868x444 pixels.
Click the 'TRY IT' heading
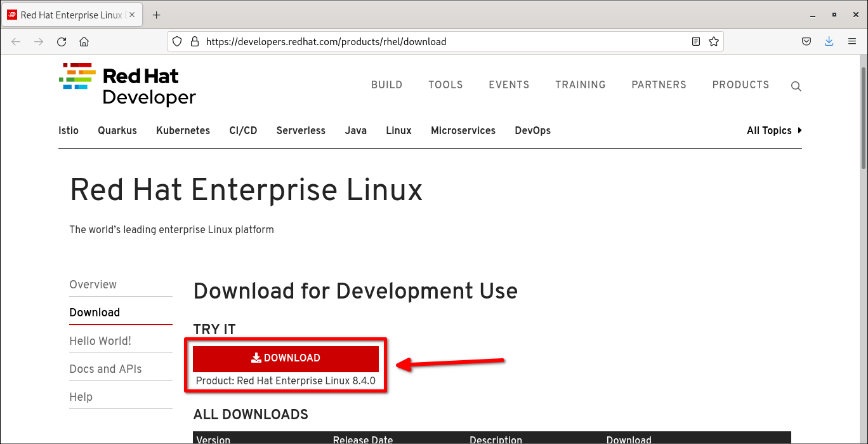[214, 330]
